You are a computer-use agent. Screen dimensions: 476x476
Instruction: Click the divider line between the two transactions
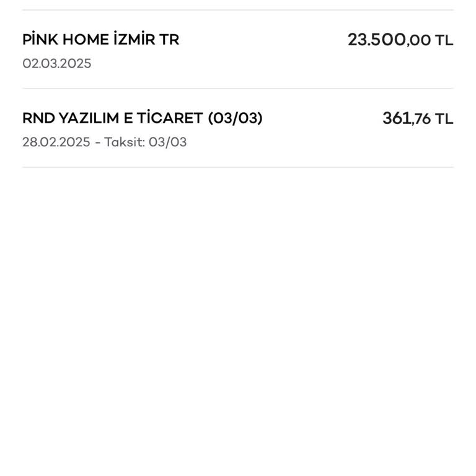(x=238, y=89)
